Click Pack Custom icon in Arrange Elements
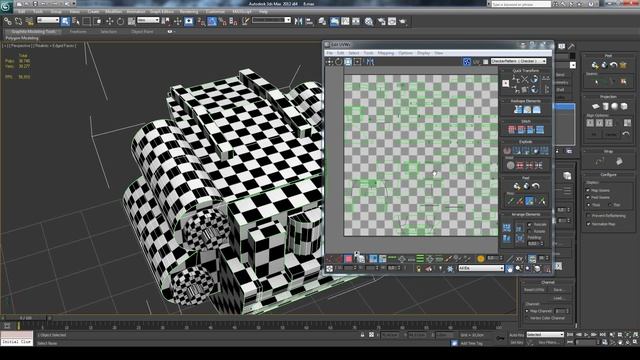 507,227
